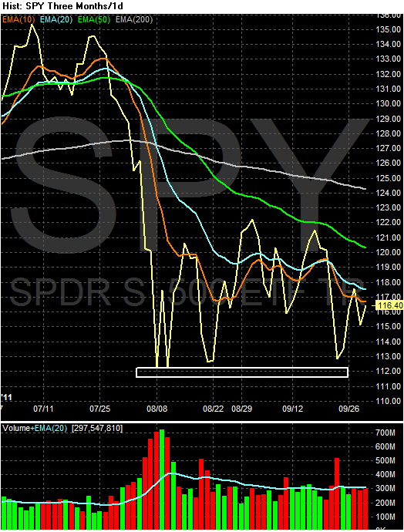Click the 130.00 price axis label

pos(389,103)
